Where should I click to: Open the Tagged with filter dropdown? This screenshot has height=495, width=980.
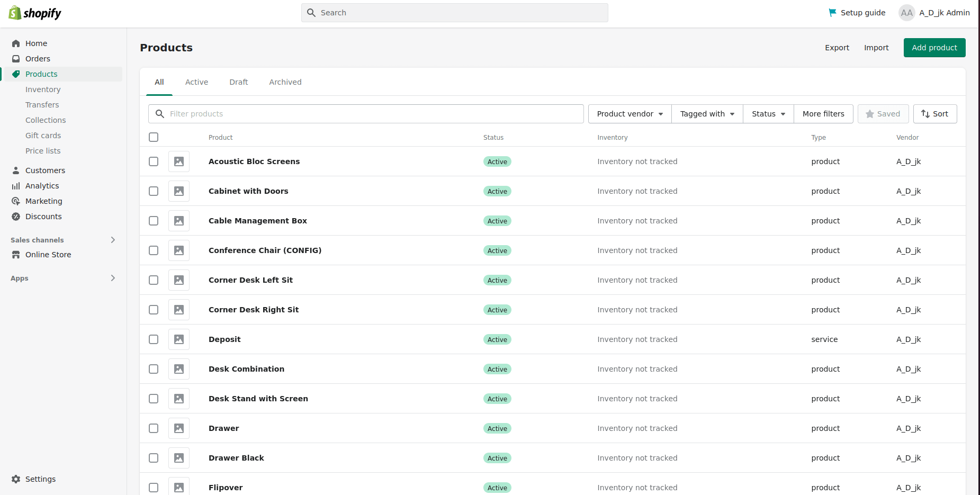(707, 114)
